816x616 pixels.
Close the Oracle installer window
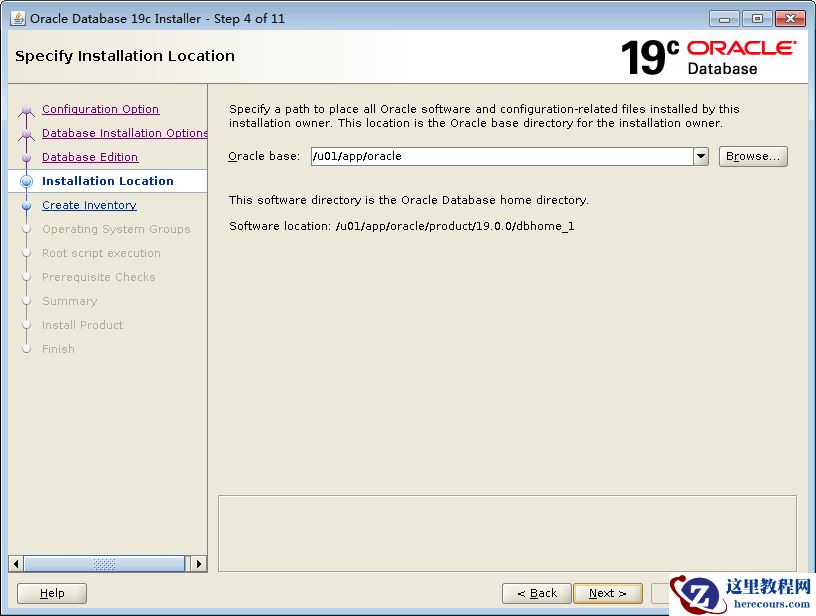(790, 19)
